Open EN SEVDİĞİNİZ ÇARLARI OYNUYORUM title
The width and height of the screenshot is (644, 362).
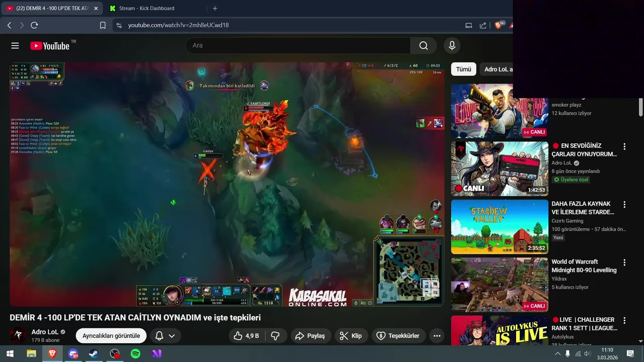point(584,150)
